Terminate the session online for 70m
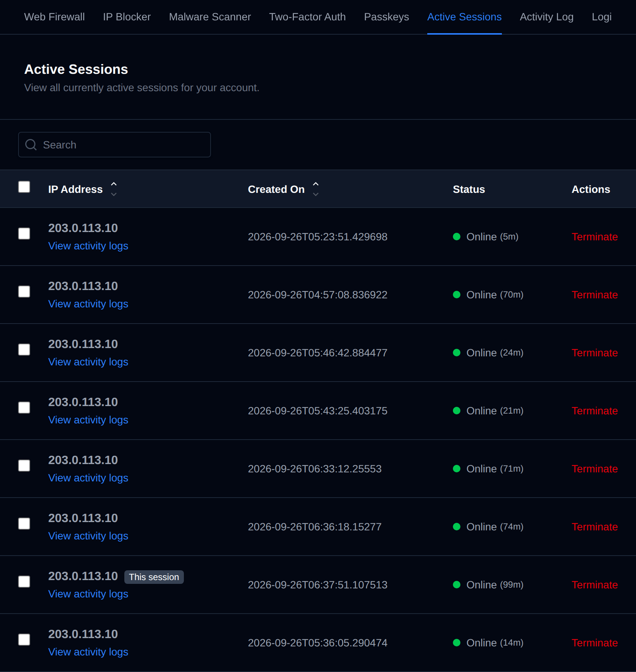 tap(595, 295)
